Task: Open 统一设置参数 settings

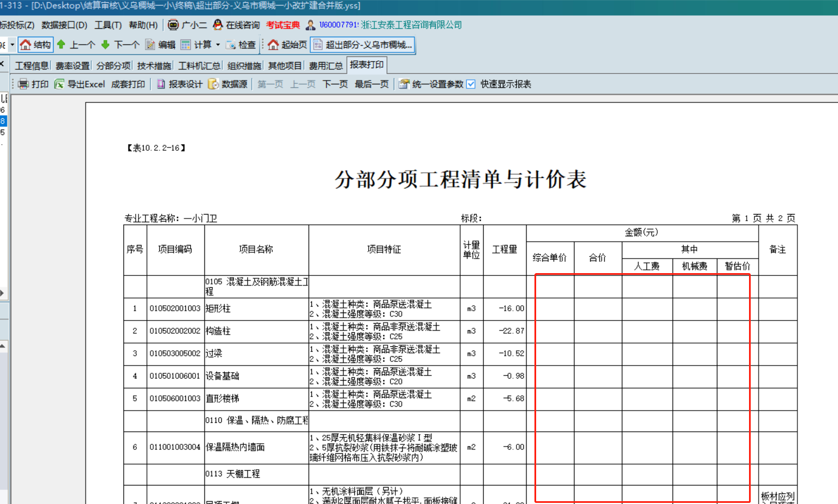Action: 431,84
